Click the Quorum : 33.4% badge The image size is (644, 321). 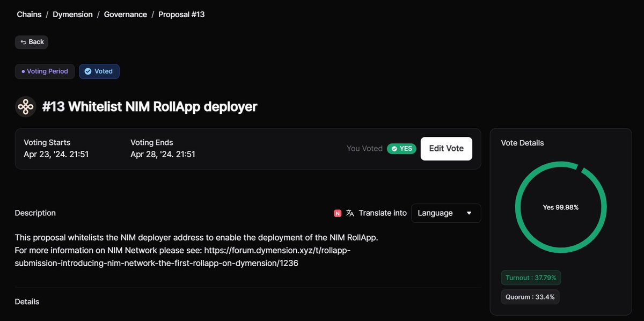(530, 297)
